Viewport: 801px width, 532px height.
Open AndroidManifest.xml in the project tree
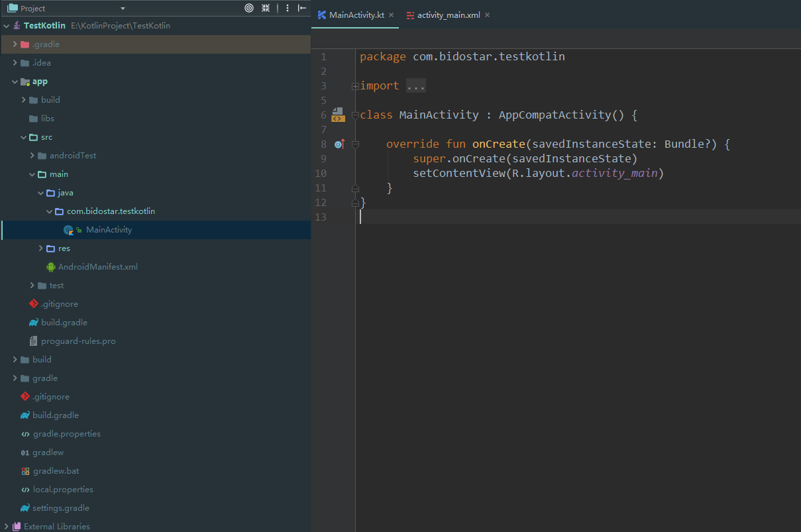[97, 267]
